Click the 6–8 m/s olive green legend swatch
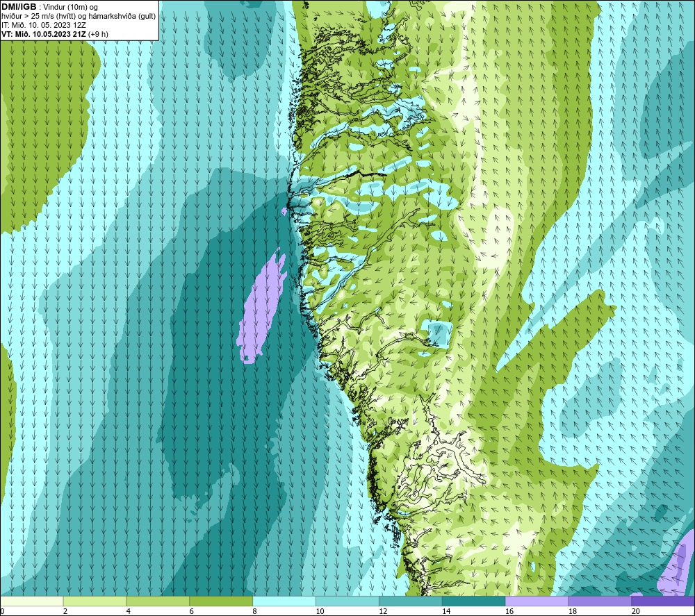The height and width of the screenshot is (616, 695). click(x=221, y=601)
